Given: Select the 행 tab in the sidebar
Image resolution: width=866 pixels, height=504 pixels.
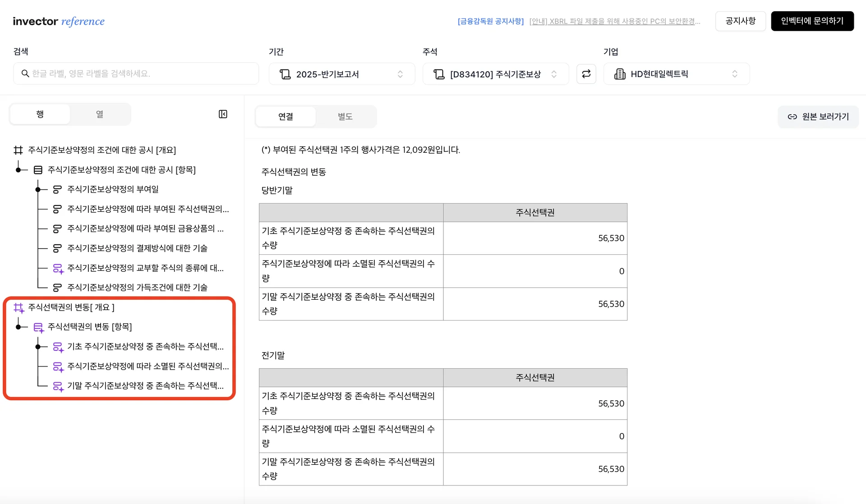Looking at the screenshot, I should click(x=40, y=115).
